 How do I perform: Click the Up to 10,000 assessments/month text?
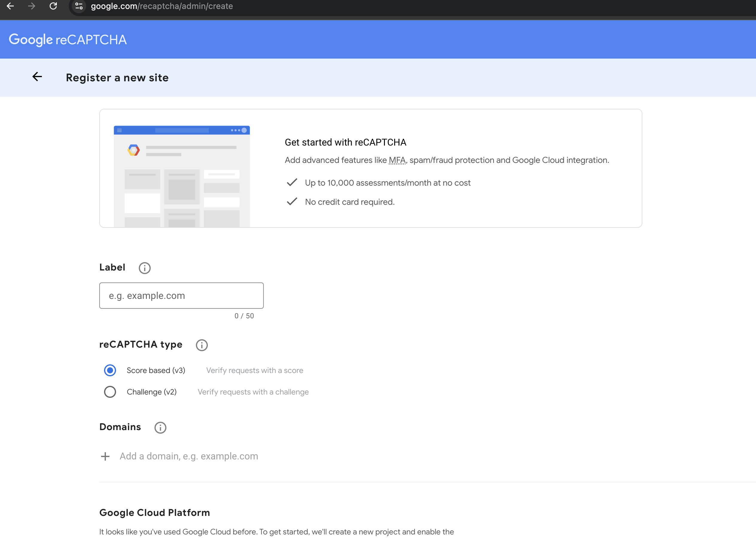(x=388, y=183)
